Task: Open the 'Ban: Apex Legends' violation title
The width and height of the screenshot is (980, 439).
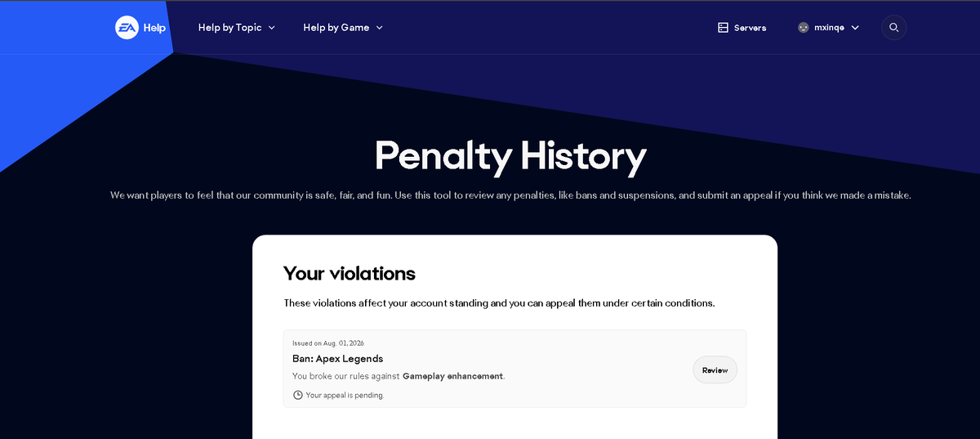Action: point(337,359)
